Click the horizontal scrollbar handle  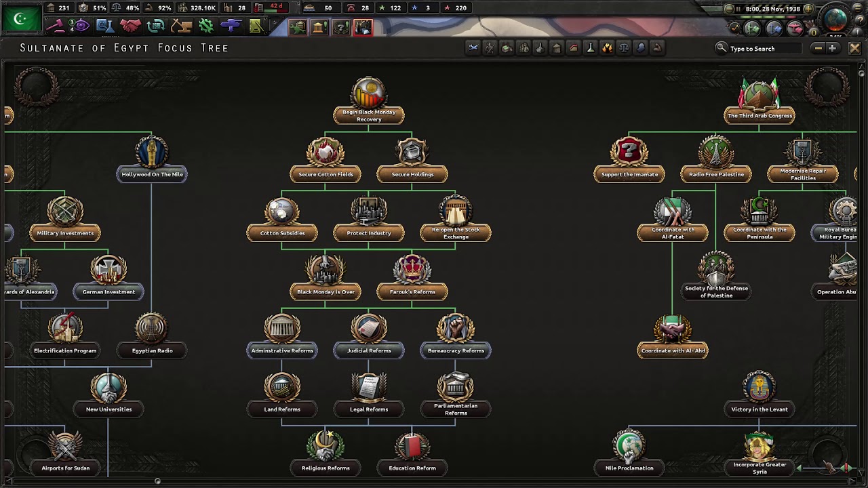click(157, 481)
